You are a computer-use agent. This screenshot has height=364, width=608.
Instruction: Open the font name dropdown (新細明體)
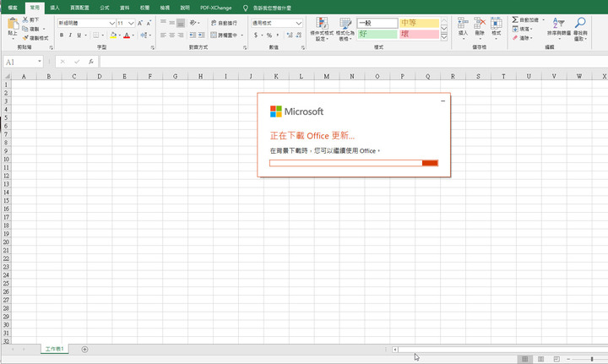coord(112,24)
